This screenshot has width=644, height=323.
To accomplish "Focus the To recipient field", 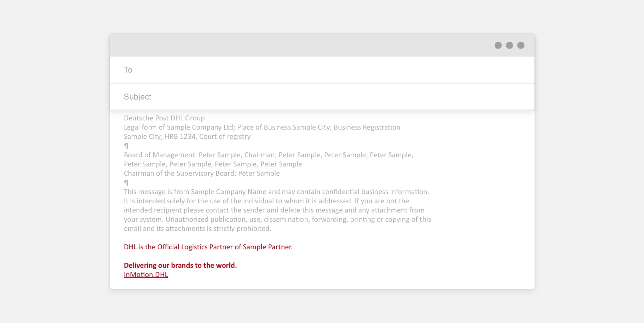I will pos(321,70).
